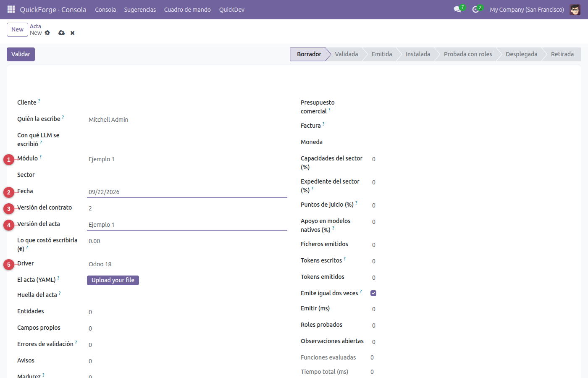
Task: Open the conversations chat bubble icon
Action: click(x=457, y=9)
